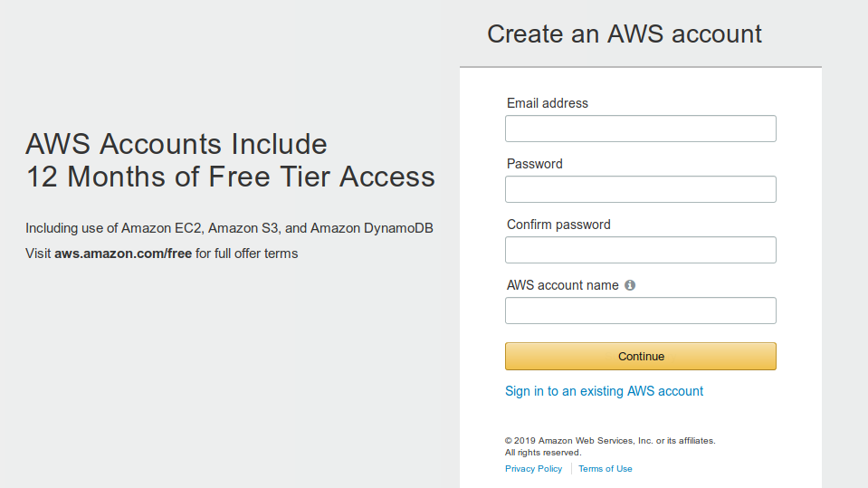Click into the Password field

point(641,189)
